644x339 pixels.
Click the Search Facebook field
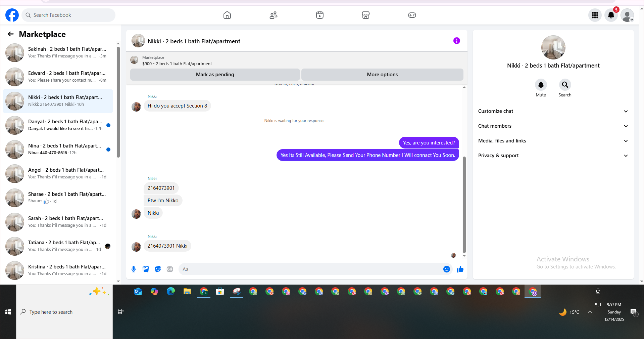pyautogui.click(x=69, y=15)
